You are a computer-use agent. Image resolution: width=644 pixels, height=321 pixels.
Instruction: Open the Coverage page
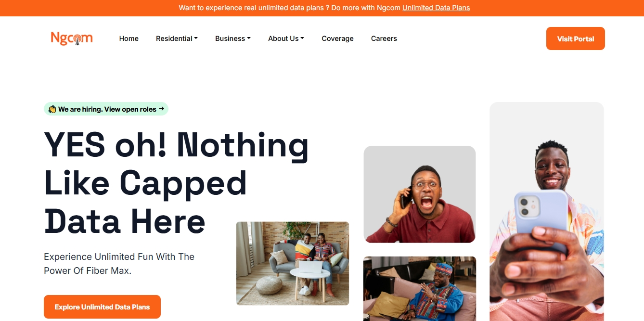point(337,39)
